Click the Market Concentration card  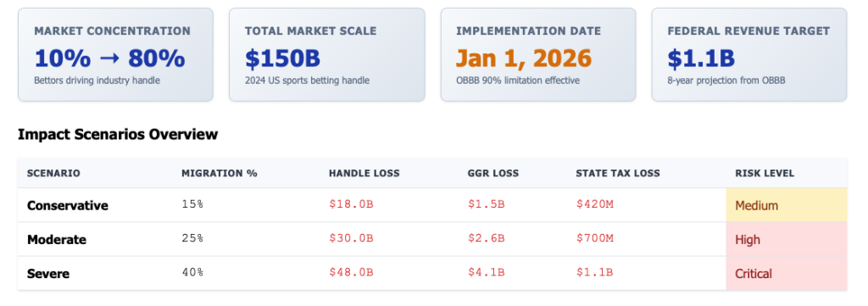115,54
